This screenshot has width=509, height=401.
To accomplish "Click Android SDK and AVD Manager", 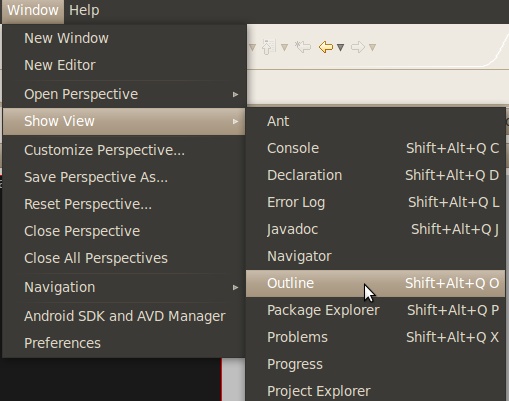I will (124, 316).
